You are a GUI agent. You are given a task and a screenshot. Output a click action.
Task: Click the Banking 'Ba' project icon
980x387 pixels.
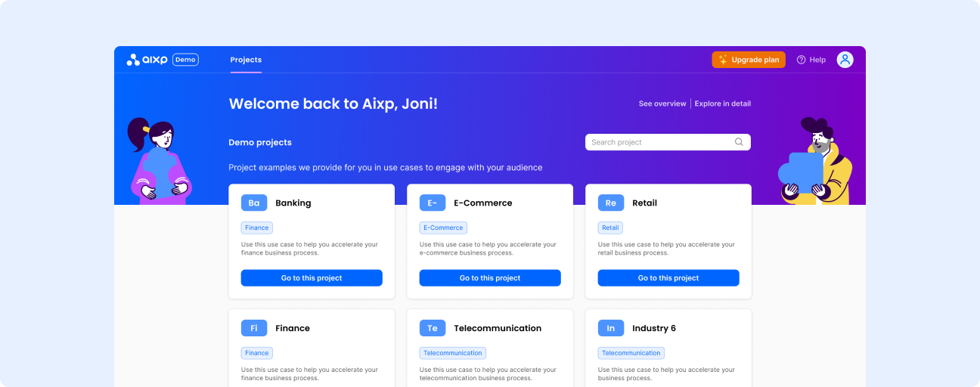click(x=254, y=203)
